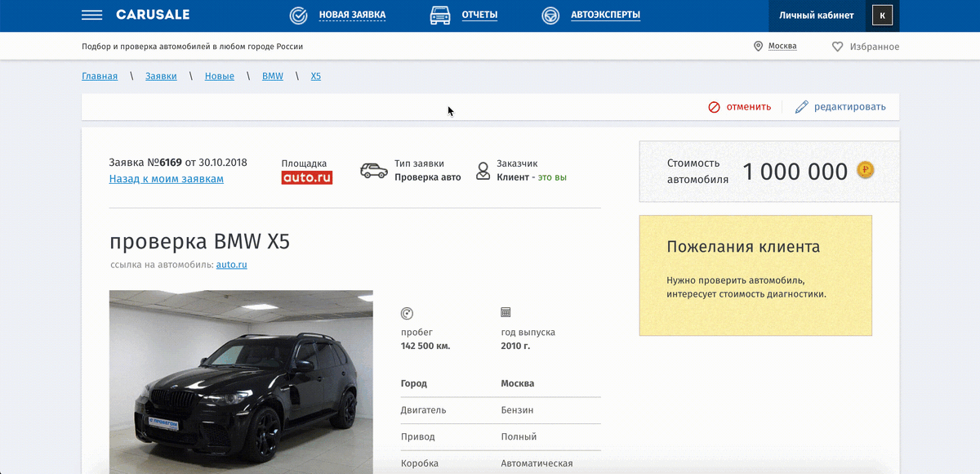Click the calendar icon above год выпуска
This screenshot has height=474, width=980.
click(506, 312)
